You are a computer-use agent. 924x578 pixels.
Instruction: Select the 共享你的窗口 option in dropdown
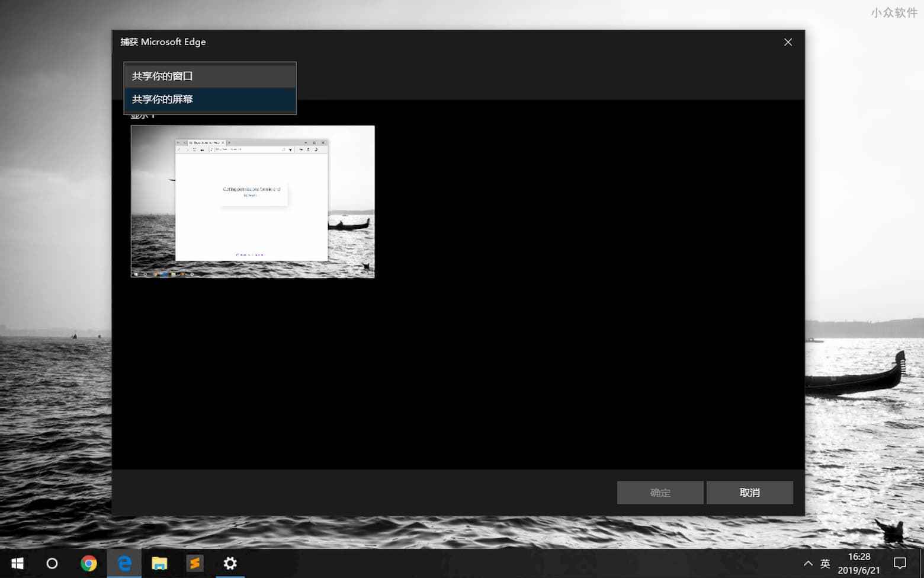(x=210, y=76)
